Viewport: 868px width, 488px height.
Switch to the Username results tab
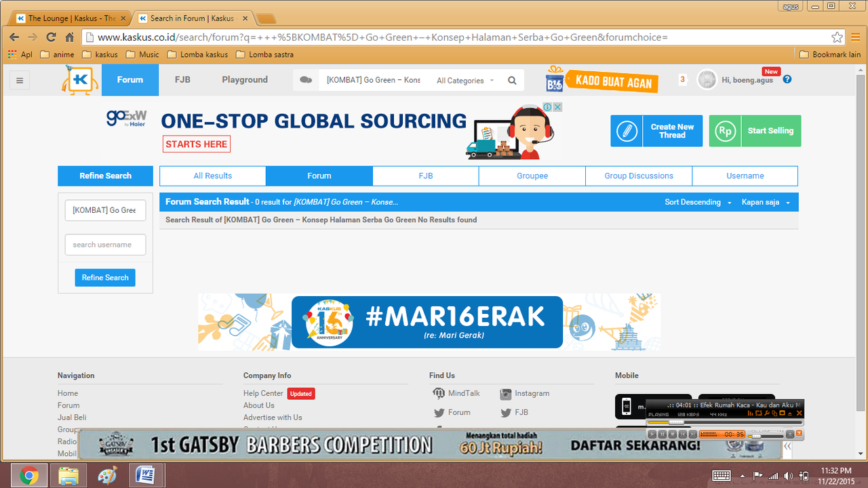pos(745,176)
